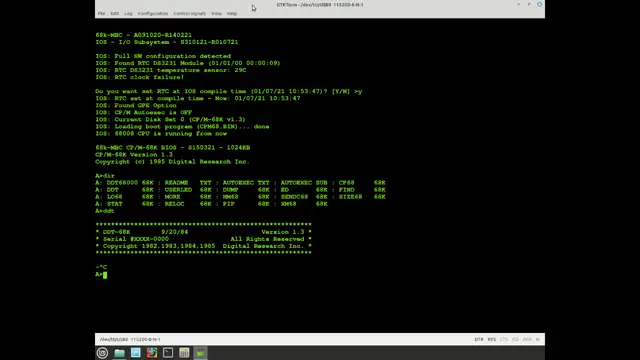The height and width of the screenshot is (360, 640).
Task: Click the README TXT entry in directory listing
Action: click(188, 183)
